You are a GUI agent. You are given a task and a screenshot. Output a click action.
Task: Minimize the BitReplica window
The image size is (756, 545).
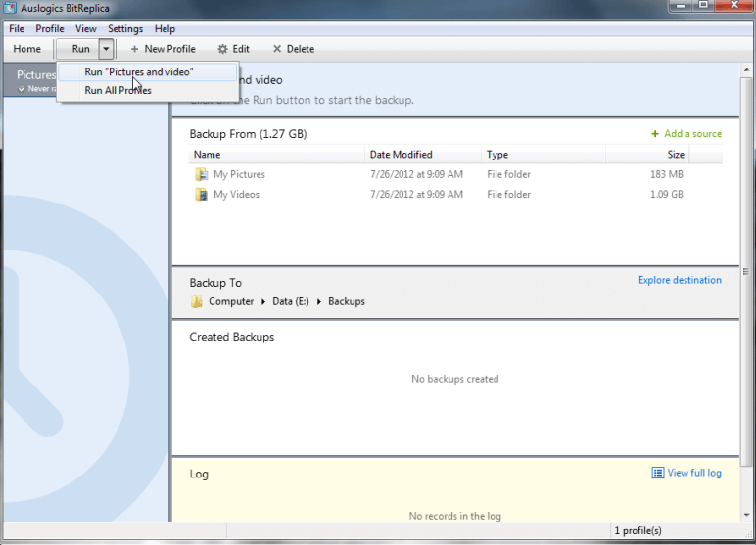click(682, 5)
